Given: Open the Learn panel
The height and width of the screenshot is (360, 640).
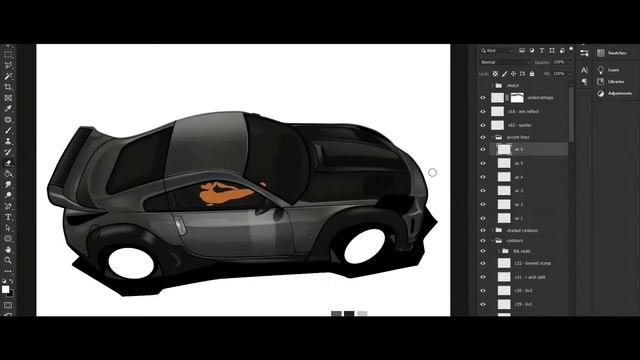Looking at the screenshot, I should pyautogui.click(x=608, y=70).
